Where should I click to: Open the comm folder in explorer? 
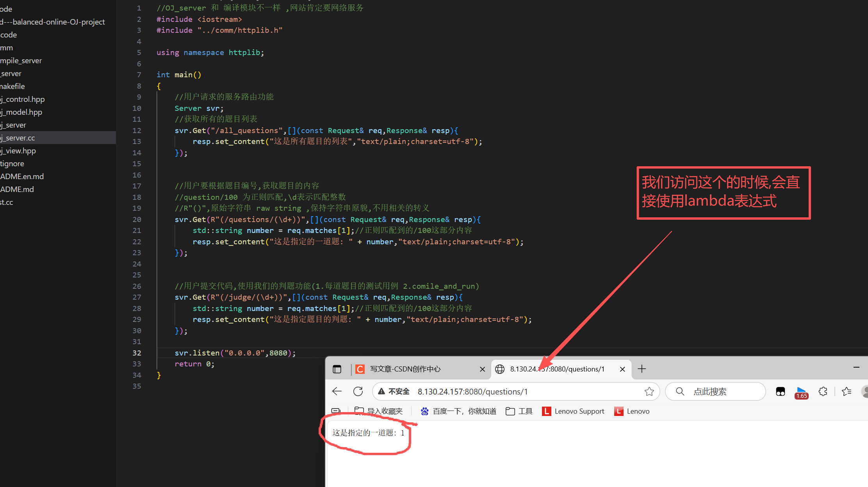coord(7,48)
